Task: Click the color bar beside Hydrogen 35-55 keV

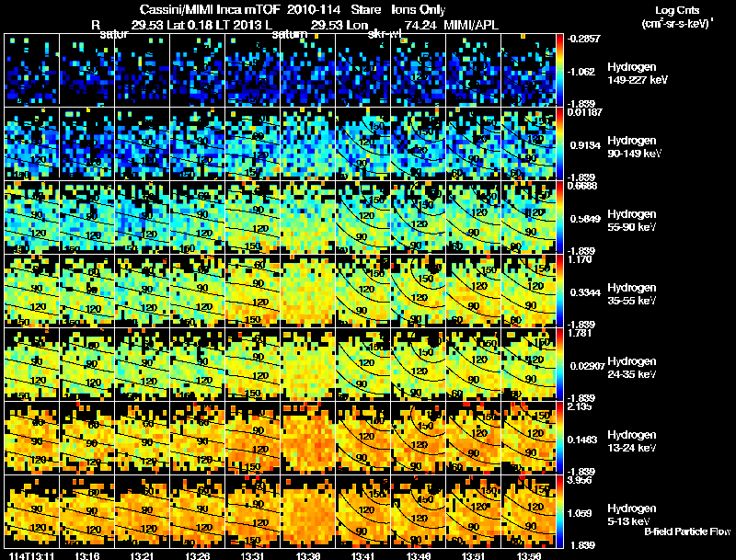Action: [559, 291]
